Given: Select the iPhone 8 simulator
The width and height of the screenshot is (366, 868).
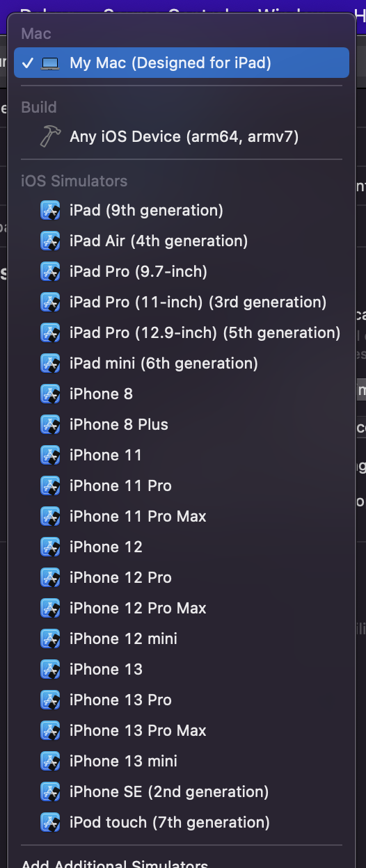Looking at the screenshot, I should pos(181,394).
